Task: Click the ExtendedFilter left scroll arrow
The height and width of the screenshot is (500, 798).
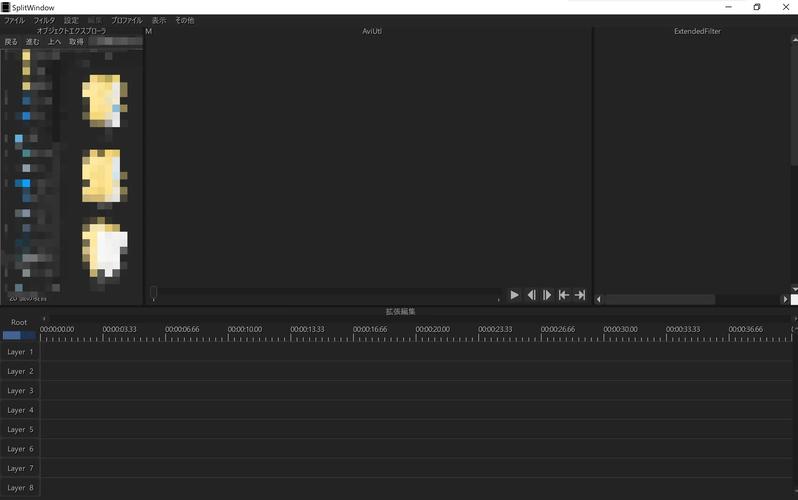Action: point(598,299)
